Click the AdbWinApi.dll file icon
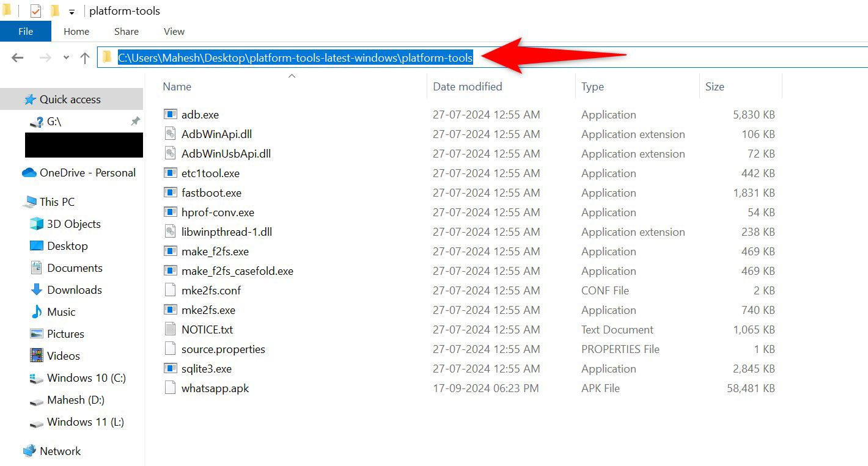868x466 pixels. pyautogui.click(x=170, y=134)
